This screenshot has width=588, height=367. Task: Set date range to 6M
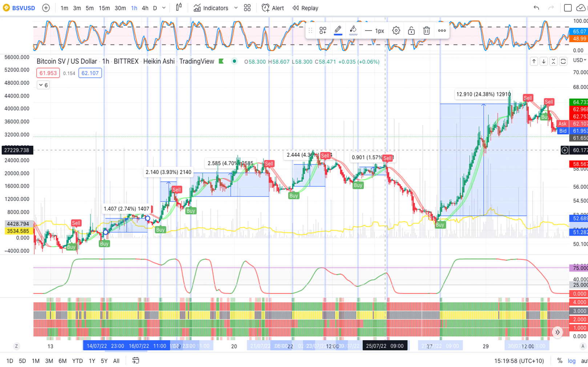(63, 361)
